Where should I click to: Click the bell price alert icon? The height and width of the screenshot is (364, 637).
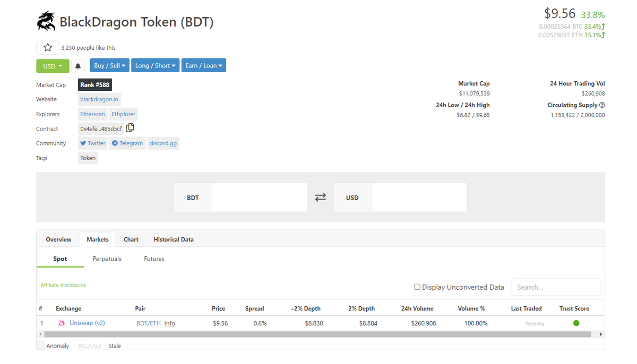tap(78, 66)
